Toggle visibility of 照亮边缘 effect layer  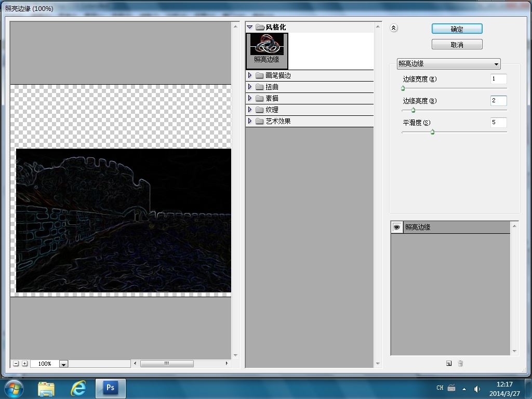(x=396, y=228)
